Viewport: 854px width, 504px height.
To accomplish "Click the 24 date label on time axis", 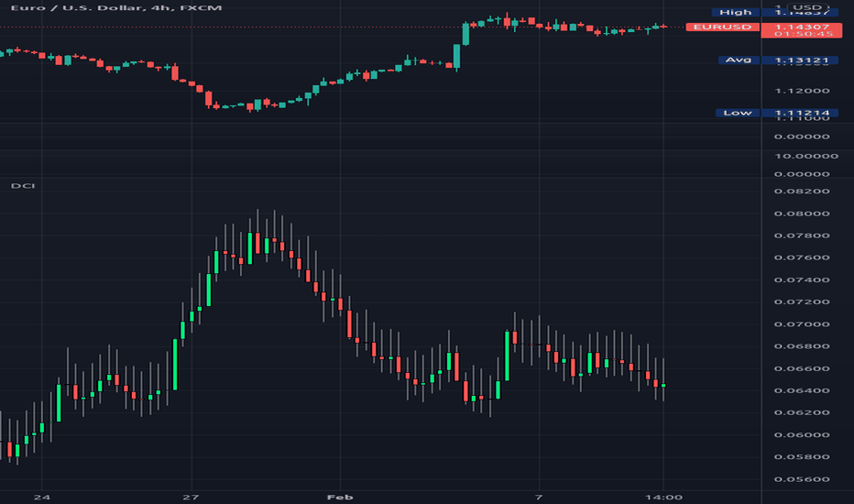I will (x=42, y=497).
